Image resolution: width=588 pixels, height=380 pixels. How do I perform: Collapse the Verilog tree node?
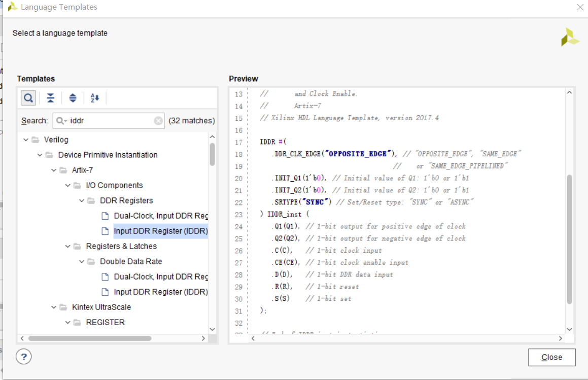26,140
